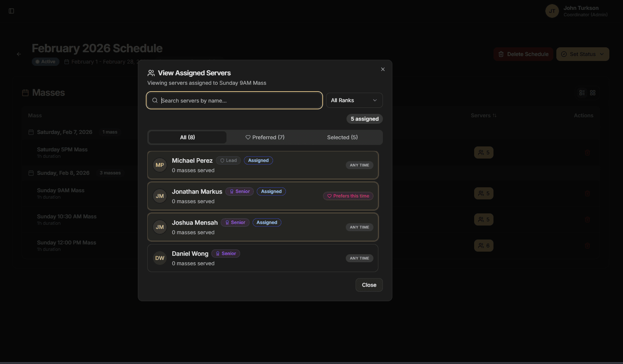Click the back arrow near the schedule title
The width and height of the screenshot is (623, 364).
coord(19,54)
